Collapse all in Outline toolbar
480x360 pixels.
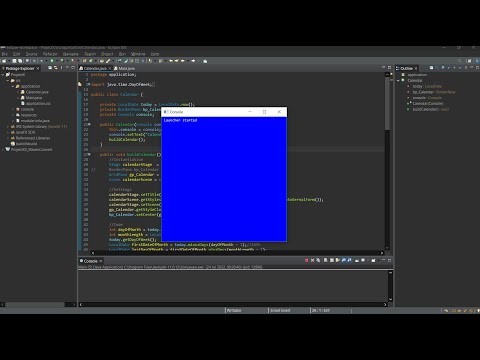pos(431,68)
